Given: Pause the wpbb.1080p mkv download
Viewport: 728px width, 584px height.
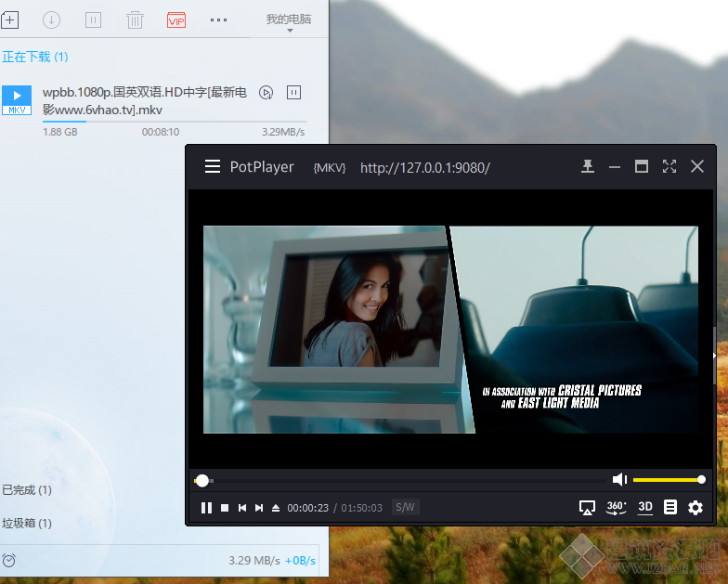Looking at the screenshot, I should click(293, 93).
